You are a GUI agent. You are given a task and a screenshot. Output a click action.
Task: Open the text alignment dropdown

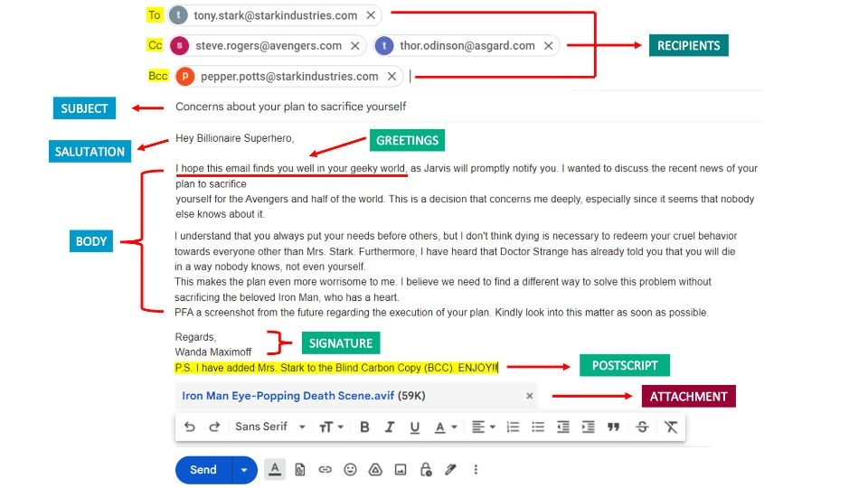(x=483, y=427)
